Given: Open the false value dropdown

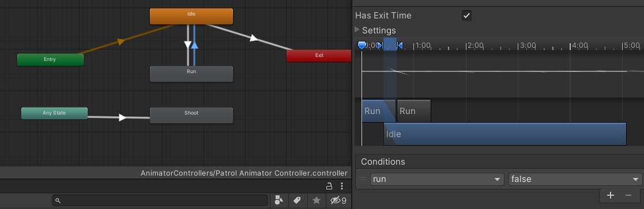Looking at the screenshot, I should tap(575, 179).
